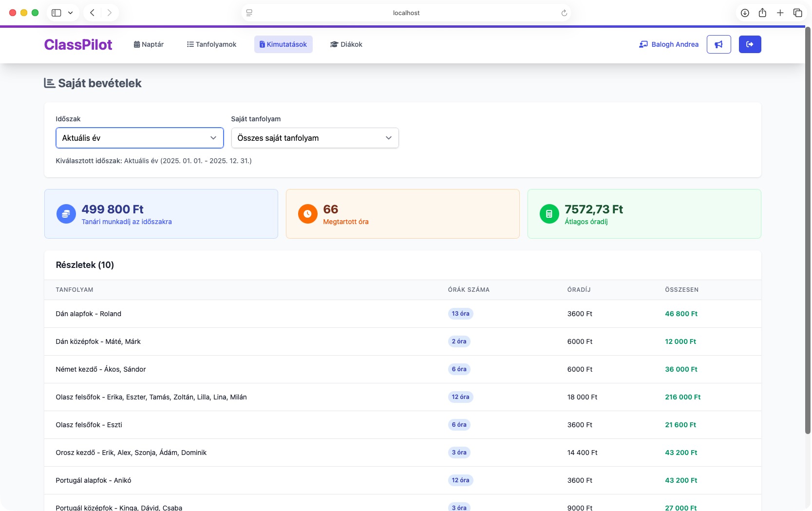Open the Balogh Andrea profile link

point(669,44)
